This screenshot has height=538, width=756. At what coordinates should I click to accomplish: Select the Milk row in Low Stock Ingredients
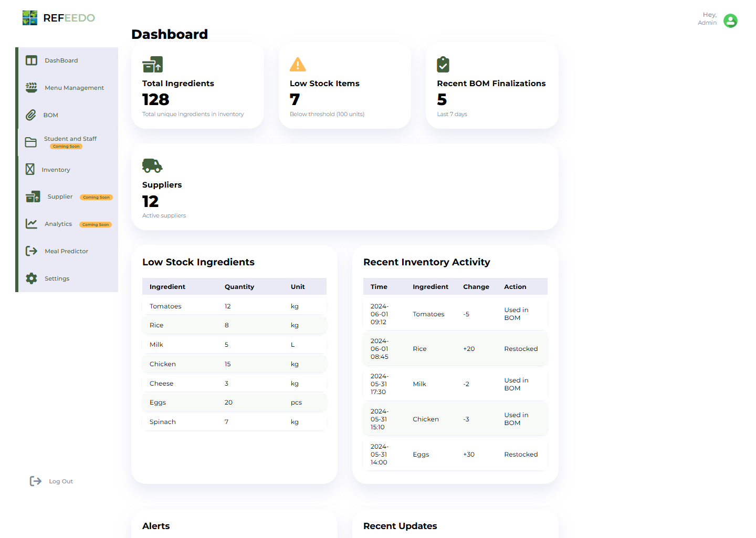234,345
